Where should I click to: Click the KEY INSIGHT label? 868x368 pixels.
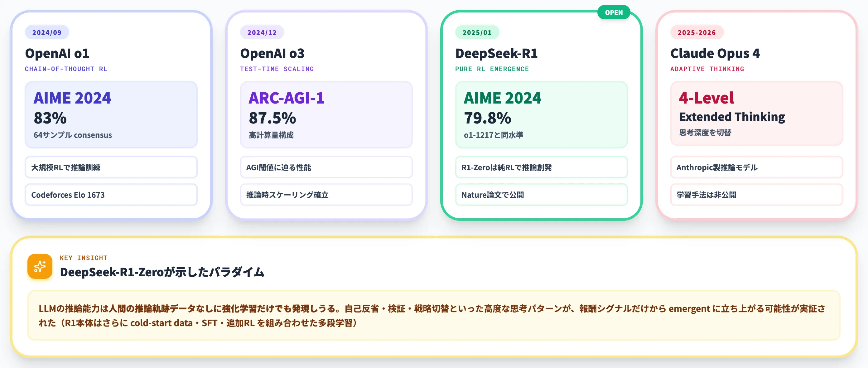tap(84, 258)
